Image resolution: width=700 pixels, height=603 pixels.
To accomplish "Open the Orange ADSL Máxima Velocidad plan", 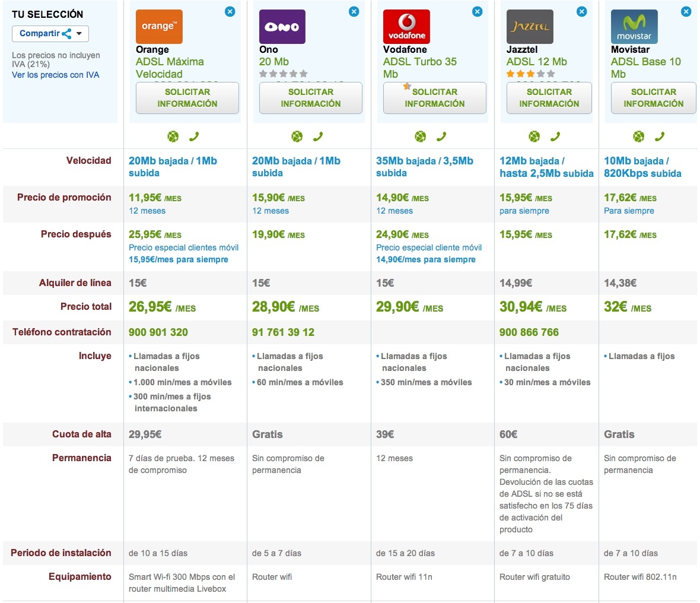I will pyautogui.click(x=170, y=68).
